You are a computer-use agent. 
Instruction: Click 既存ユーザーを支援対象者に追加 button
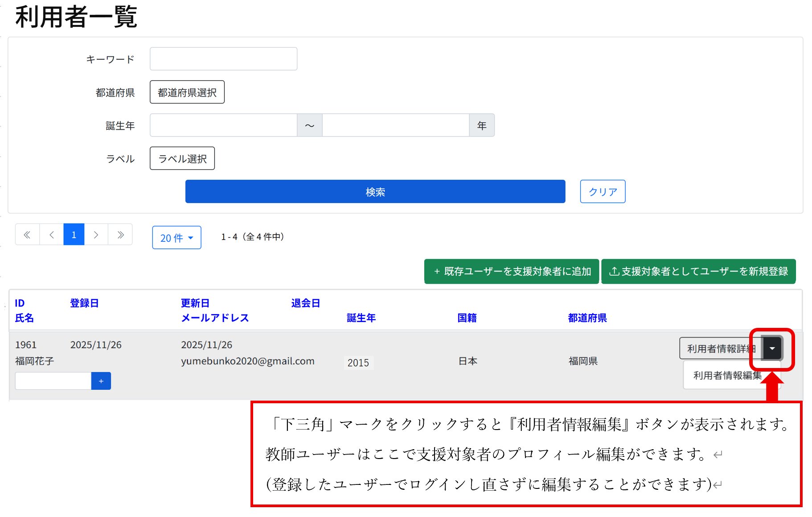coord(512,271)
